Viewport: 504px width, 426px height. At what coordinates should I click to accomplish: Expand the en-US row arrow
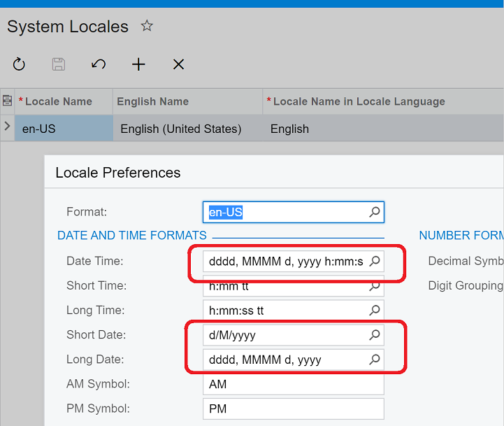pyautogui.click(x=7, y=126)
